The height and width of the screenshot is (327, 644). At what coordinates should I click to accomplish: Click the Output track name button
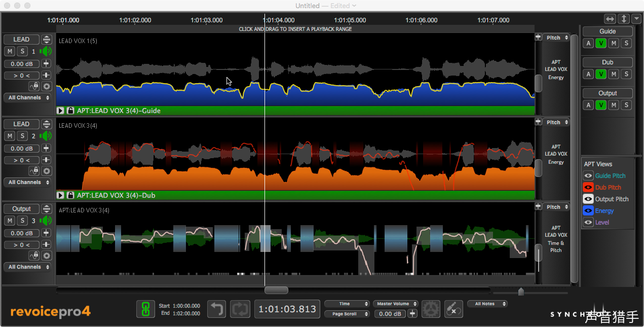21,209
